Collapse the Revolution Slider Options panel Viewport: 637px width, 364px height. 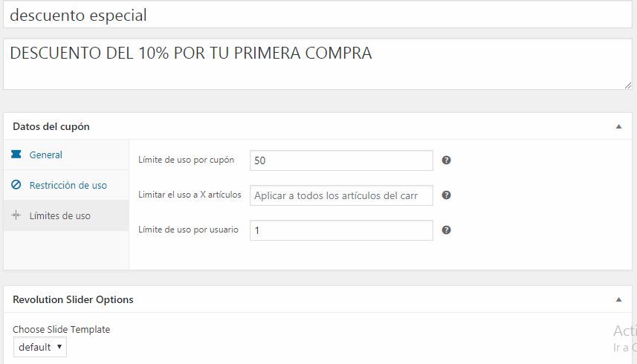point(618,300)
